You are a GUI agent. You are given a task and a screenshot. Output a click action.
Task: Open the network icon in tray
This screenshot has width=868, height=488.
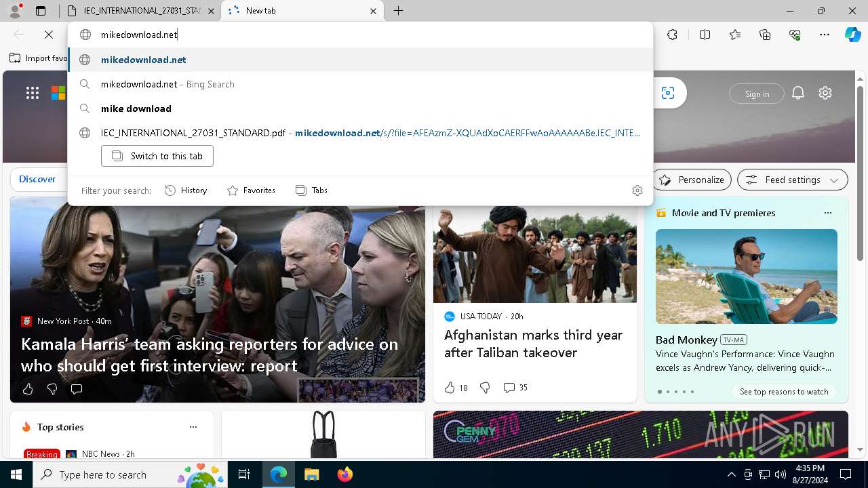(x=764, y=474)
